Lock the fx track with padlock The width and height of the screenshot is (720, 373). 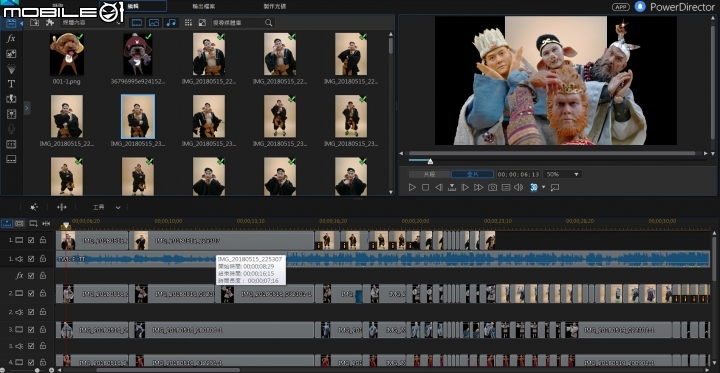click(43, 276)
